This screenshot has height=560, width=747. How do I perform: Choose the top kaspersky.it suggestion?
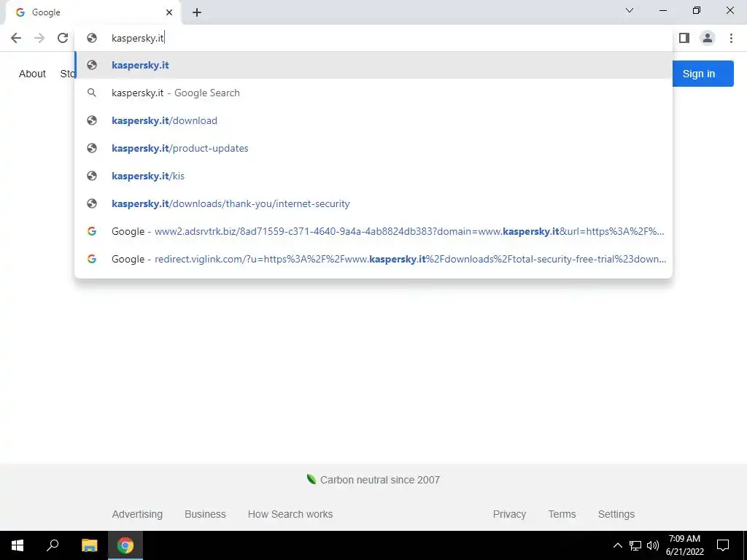pos(373,65)
